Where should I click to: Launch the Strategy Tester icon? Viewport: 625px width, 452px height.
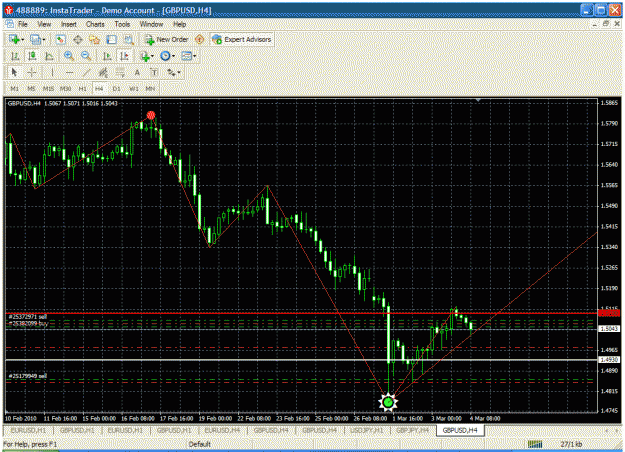click(x=128, y=39)
